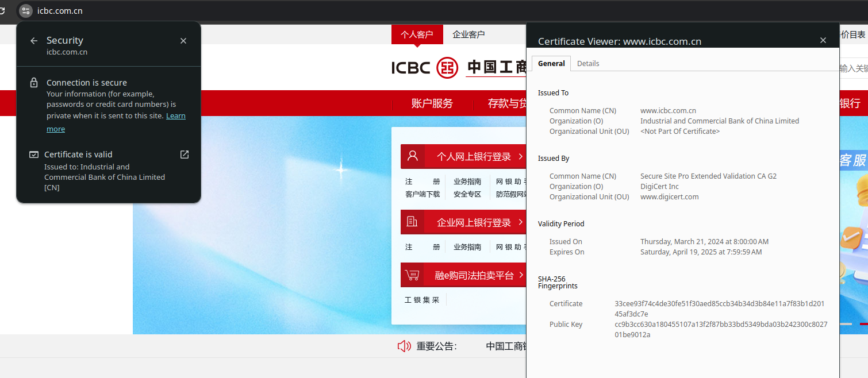Switch to the 企业客户 tab
This screenshot has height=378, width=868.
click(468, 34)
